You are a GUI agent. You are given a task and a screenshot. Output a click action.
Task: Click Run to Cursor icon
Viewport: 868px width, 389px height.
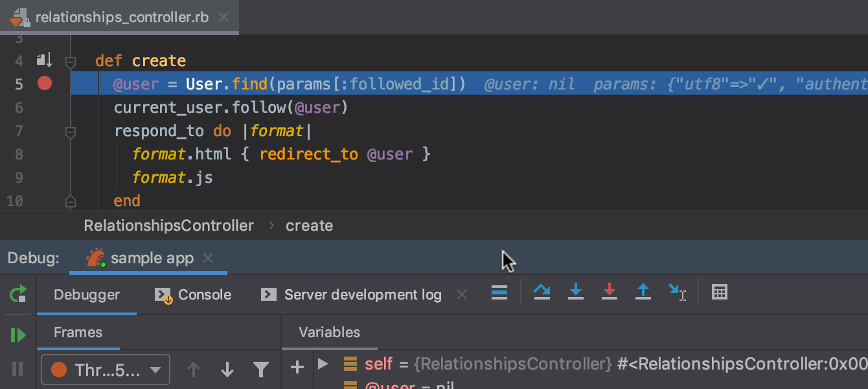click(x=677, y=293)
